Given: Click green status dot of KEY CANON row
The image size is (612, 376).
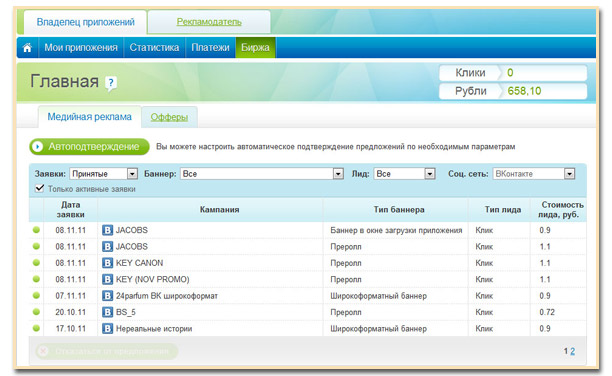Looking at the screenshot, I should (x=36, y=262).
